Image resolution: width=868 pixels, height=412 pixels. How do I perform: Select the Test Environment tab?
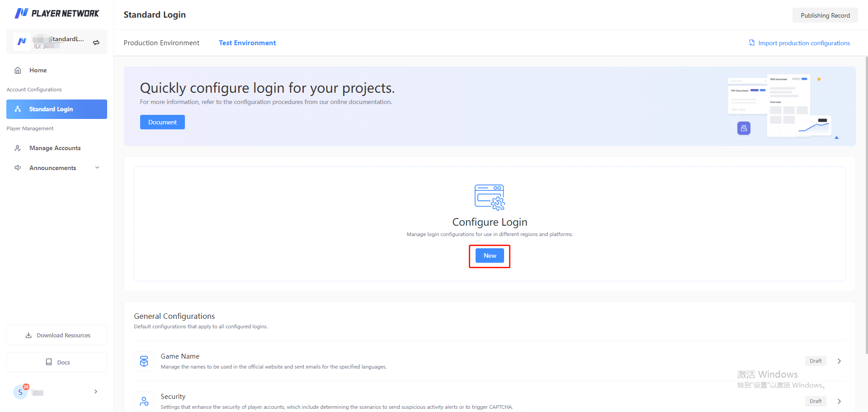coord(247,43)
